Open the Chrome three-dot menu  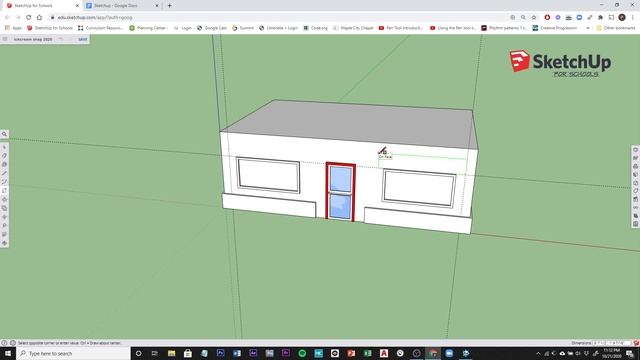[x=633, y=18]
